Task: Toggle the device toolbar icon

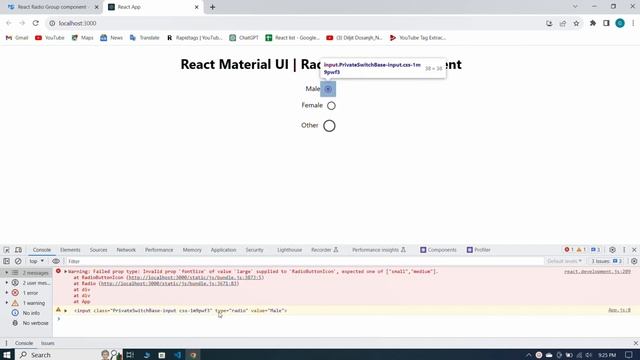Action: [x=18, y=250]
